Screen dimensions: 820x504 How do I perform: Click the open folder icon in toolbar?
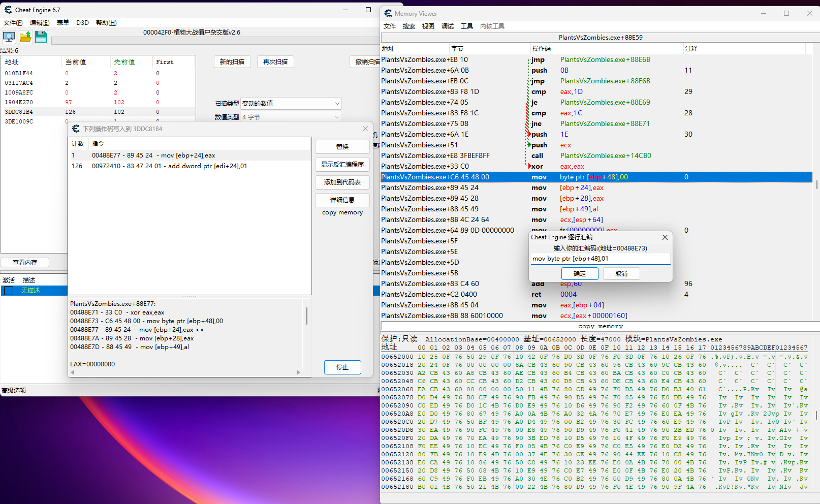(x=25, y=37)
